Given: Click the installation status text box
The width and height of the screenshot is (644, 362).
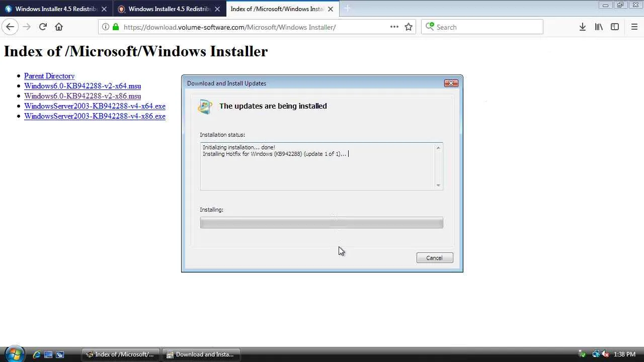Looking at the screenshot, I should click(321, 166).
